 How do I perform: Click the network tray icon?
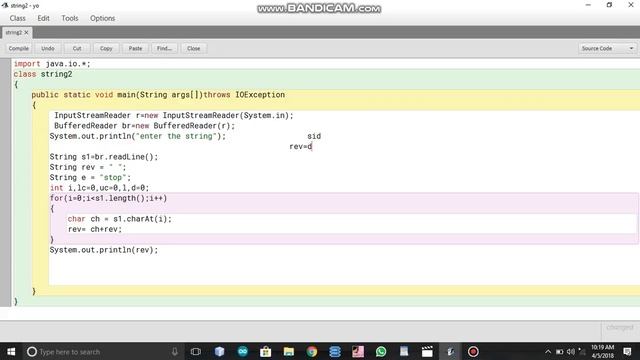click(x=582, y=351)
